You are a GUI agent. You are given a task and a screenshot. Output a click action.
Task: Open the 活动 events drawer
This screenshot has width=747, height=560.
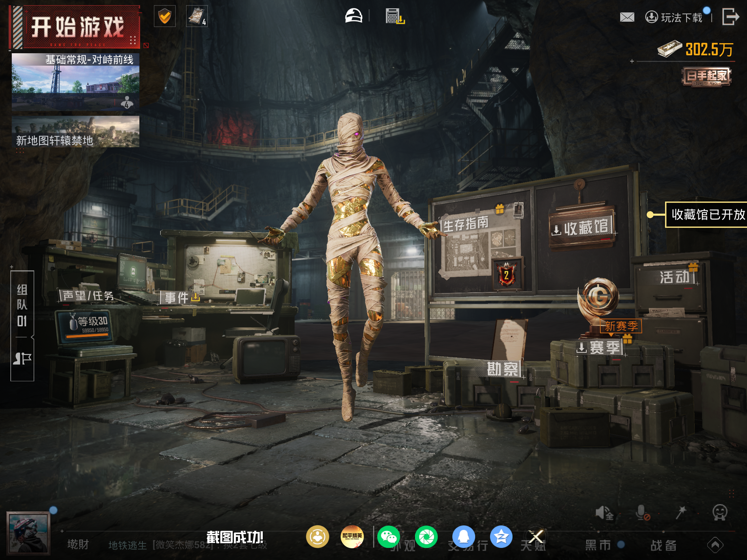[675, 277]
